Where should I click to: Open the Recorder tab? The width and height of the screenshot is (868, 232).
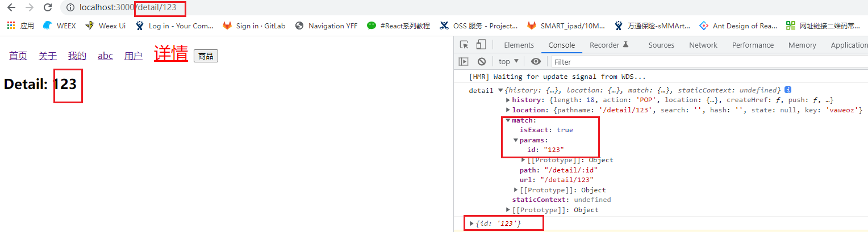(x=609, y=45)
